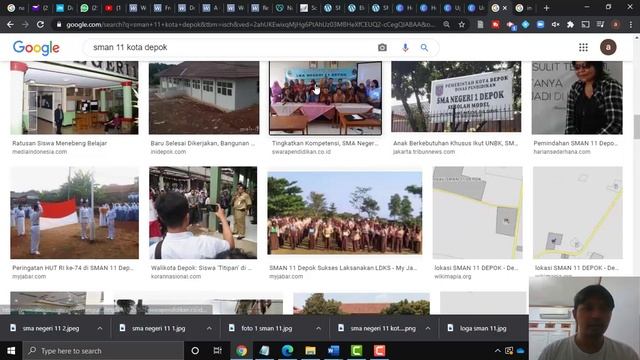Expand options for sma negeri 11 1.jpg download
This screenshot has height=360, width=640.
tap(209, 328)
